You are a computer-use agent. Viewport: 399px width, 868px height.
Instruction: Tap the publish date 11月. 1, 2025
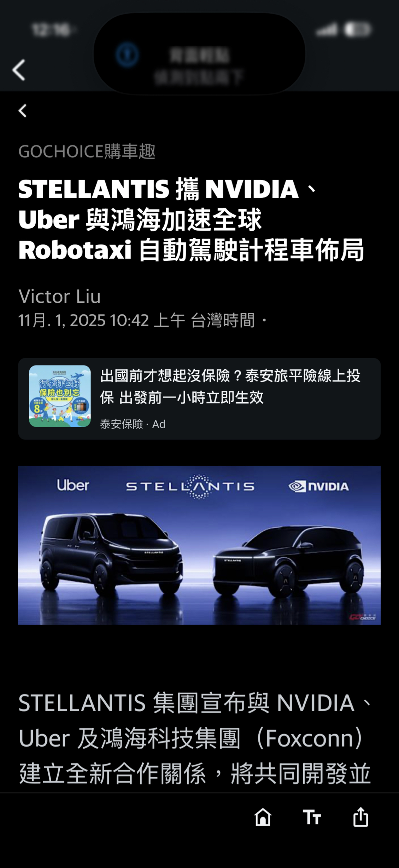pyautogui.click(x=62, y=320)
